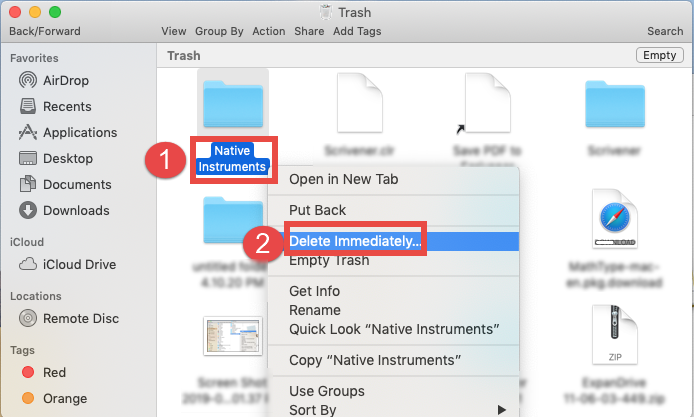Image resolution: width=694 pixels, height=417 pixels.
Task: Click the Share toolbar item
Action: tap(309, 31)
